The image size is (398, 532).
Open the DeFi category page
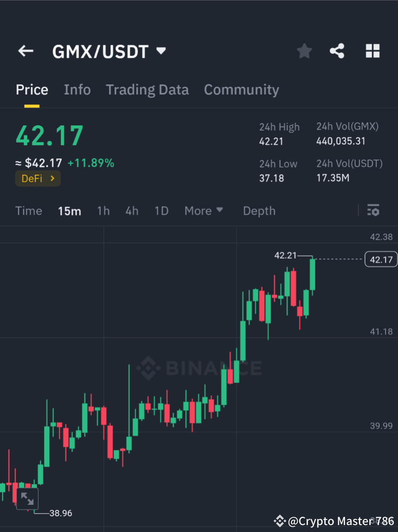pos(38,178)
